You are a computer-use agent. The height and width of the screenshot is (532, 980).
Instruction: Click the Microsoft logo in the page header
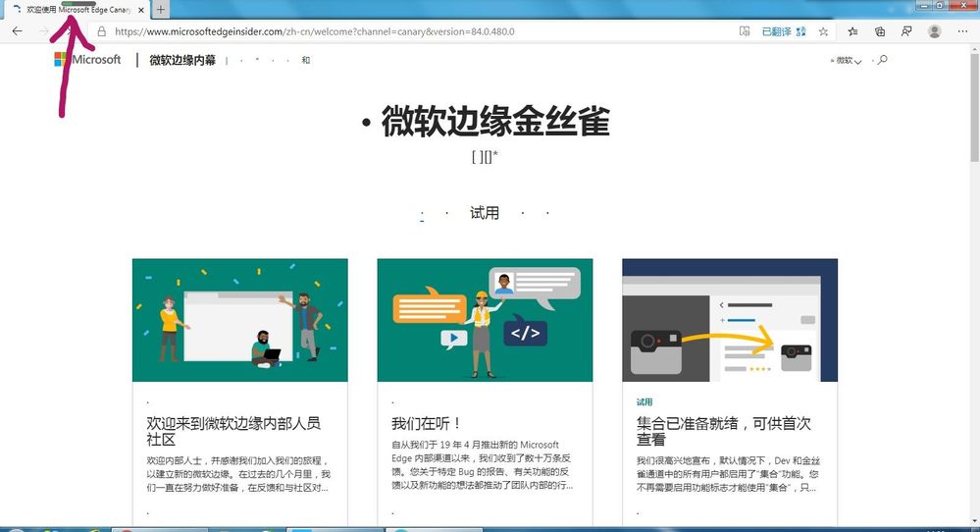(87, 60)
